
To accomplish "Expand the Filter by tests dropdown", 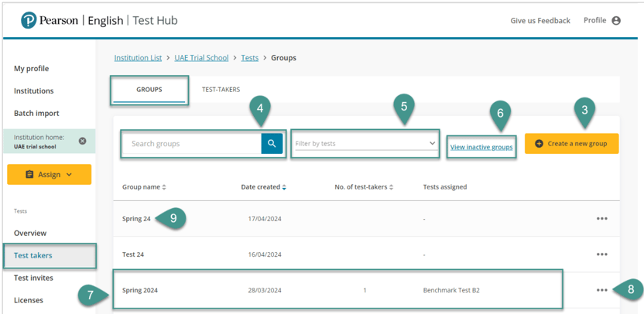I will [365, 144].
